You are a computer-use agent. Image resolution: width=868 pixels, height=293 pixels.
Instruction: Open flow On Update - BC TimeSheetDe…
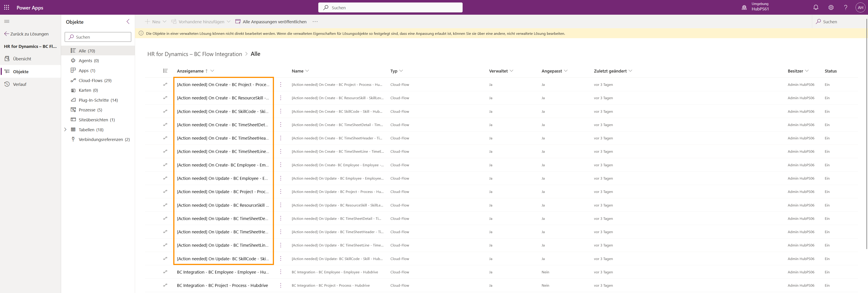click(223, 219)
